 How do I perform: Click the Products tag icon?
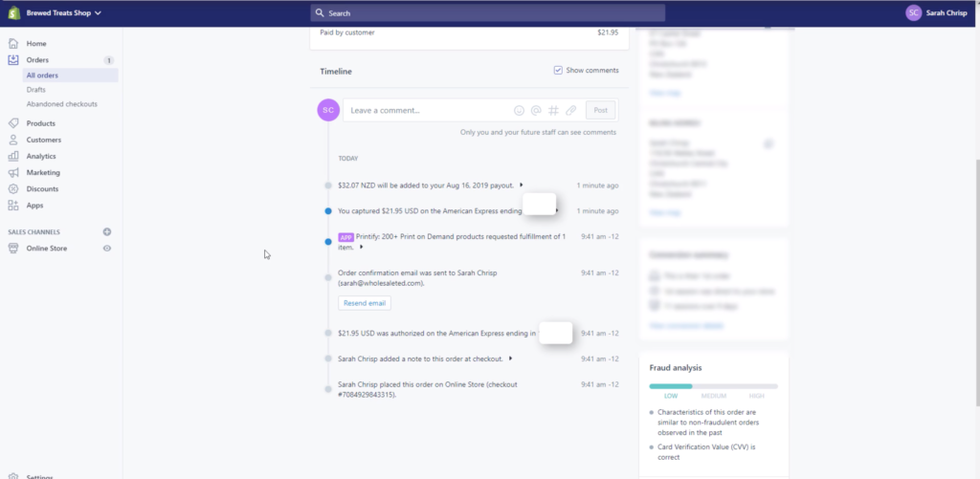coord(13,123)
